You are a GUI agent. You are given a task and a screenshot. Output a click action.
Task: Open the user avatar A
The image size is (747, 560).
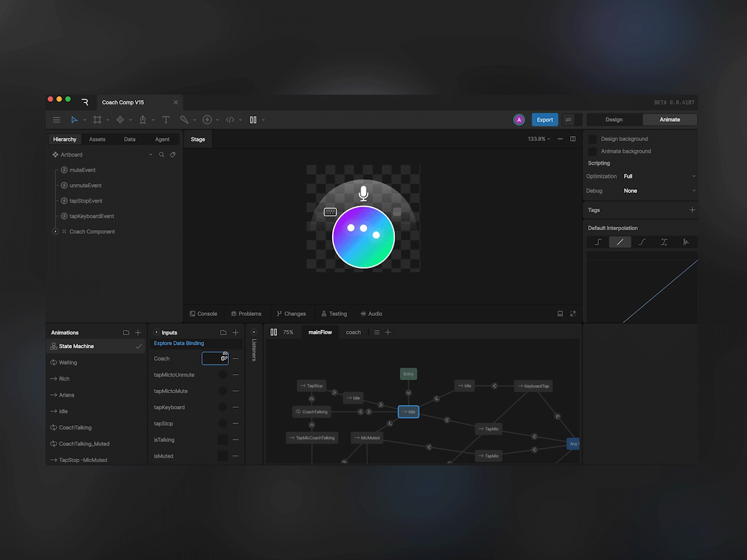[x=519, y=120]
